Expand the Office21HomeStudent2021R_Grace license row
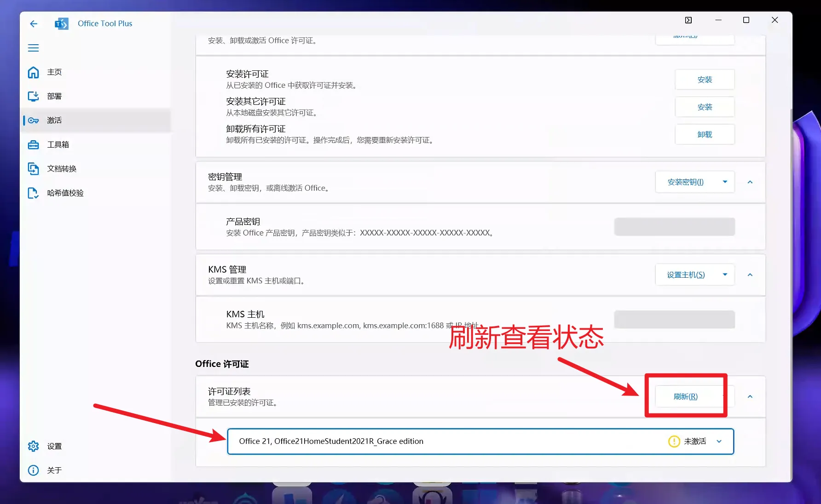Viewport: 821px width, 504px height. 719,441
